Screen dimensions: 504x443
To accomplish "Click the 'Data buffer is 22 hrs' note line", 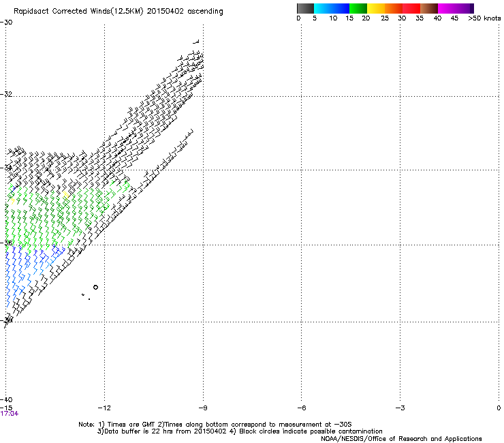I will click(240, 431).
